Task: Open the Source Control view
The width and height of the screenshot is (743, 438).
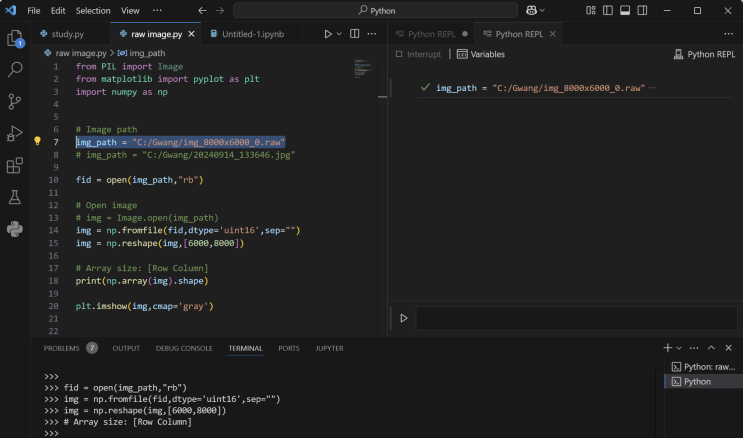Action: click(x=15, y=102)
